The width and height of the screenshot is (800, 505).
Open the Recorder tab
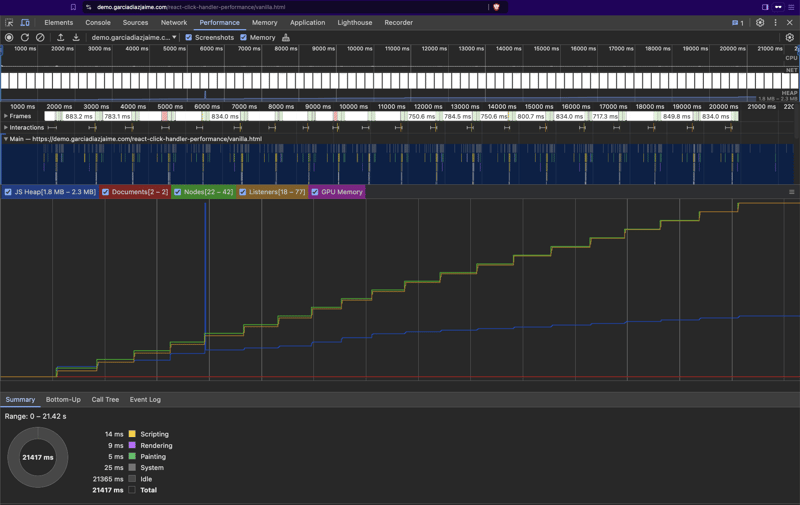[398, 22]
